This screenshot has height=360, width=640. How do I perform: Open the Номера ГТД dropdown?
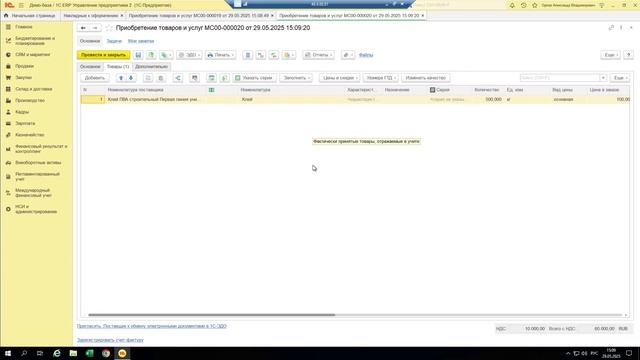[380, 78]
